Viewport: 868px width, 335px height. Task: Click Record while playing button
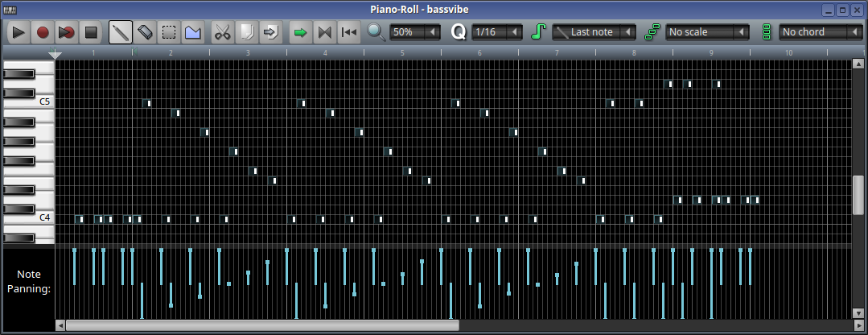point(67,32)
